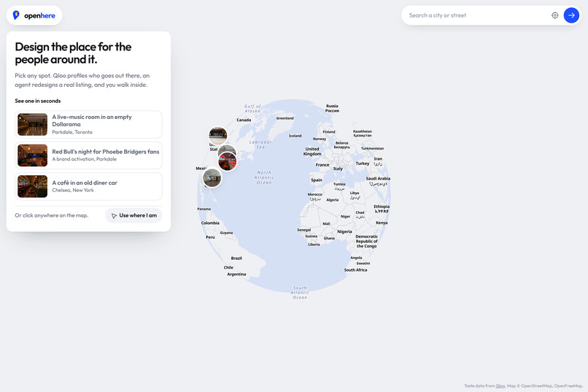Open the lowest photo marker near Mexico

[212, 177]
